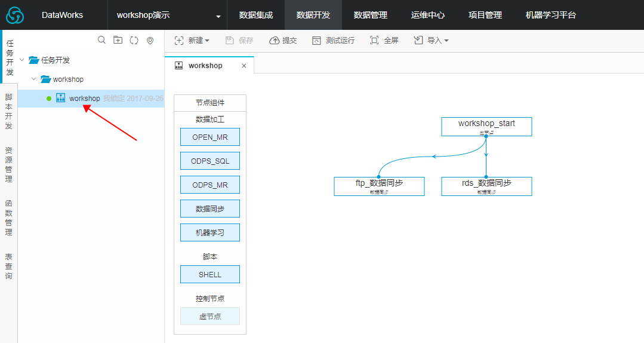Image resolution: width=644 pixels, height=343 pixels.
Task: Select the workshop_start node on canvas
Action: (486, 127)
